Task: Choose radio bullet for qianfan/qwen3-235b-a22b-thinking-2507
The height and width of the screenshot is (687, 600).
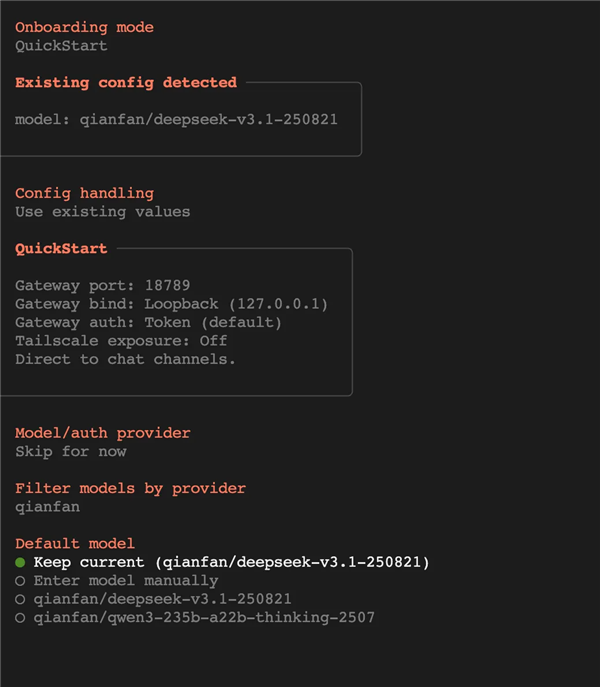Action: 20,618
